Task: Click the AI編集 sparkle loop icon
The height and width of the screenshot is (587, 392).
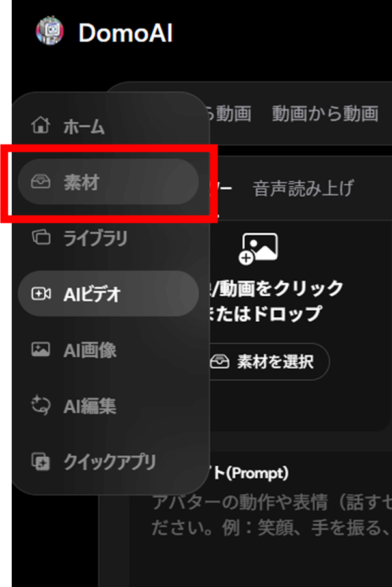Action: coord(40,405)
